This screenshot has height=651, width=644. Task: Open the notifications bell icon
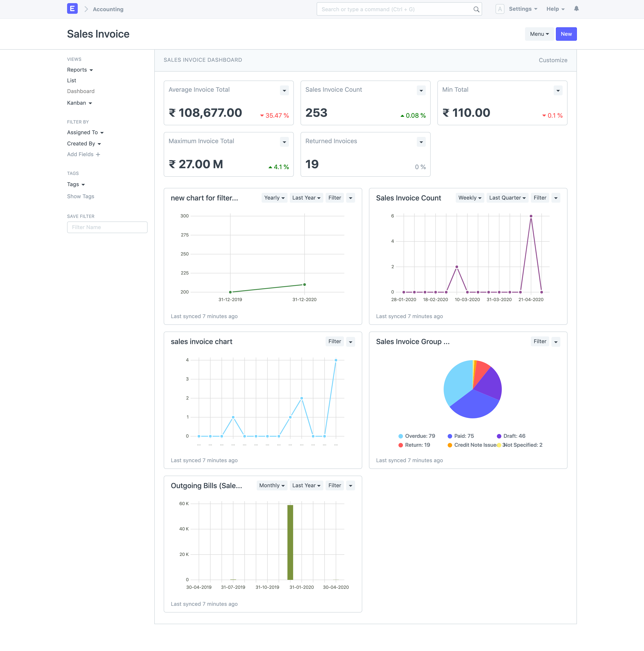576,9
